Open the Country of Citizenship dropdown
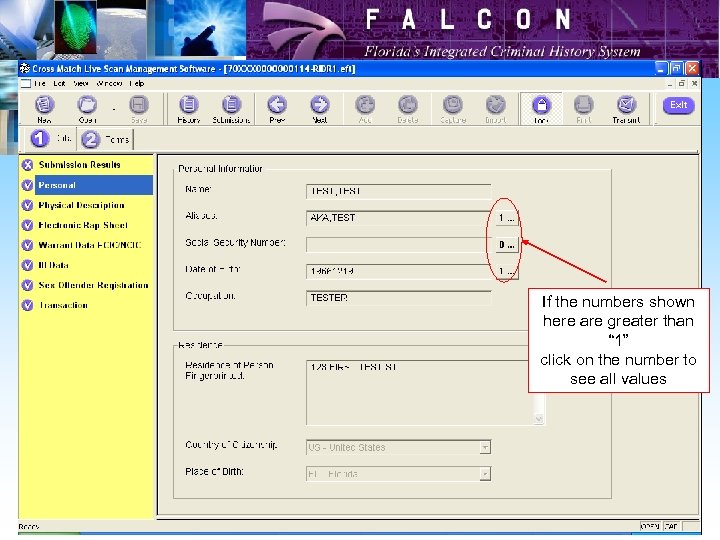Screen dimensions: 720x540 (485, 447)
